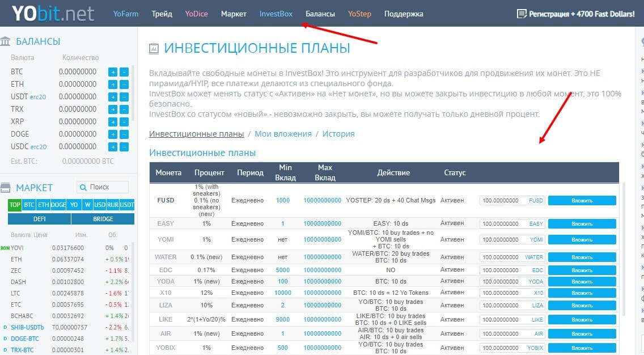Select the DEFI market tab

click(39, 218)
